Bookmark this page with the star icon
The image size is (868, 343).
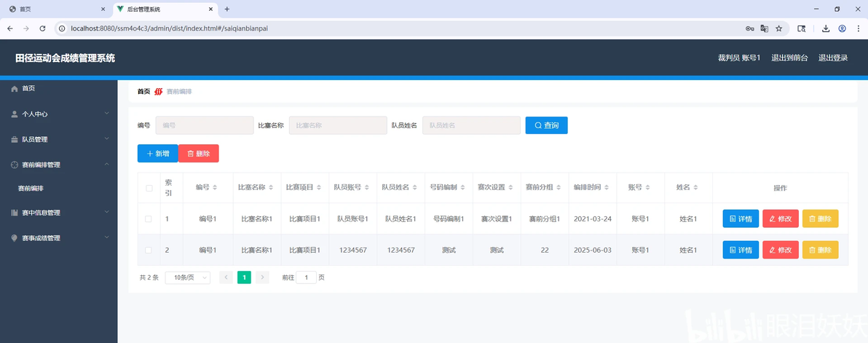point(779,28)
